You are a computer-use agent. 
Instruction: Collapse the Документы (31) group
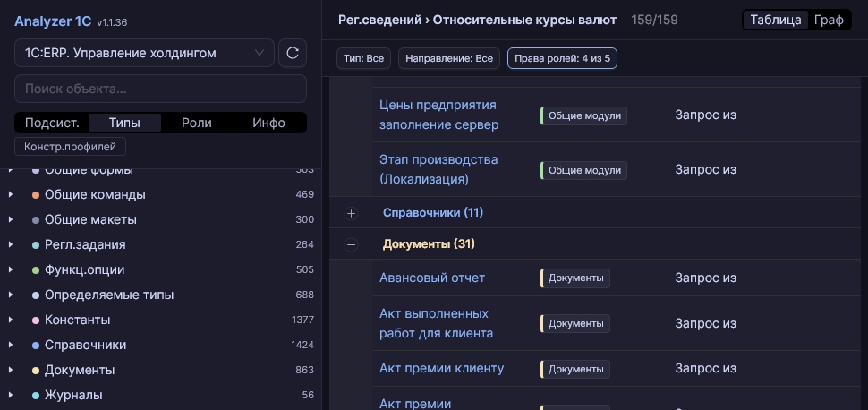point(351,243)
